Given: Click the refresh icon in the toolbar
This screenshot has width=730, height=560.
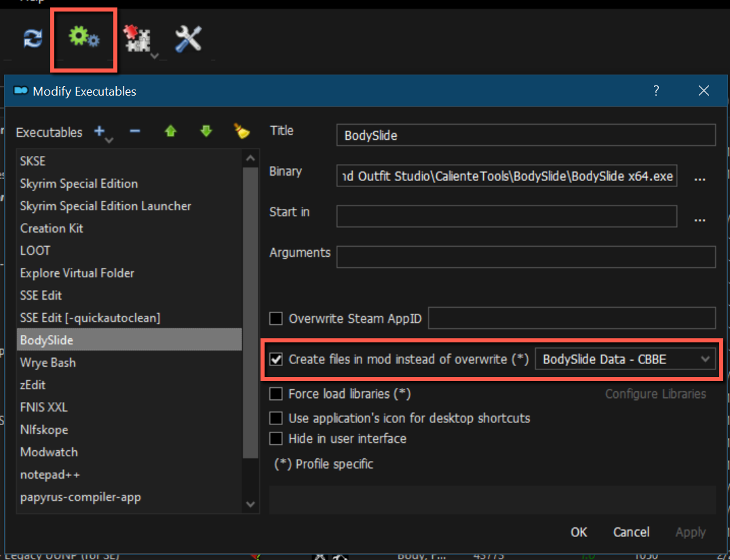Looking at the screenshot, I should click(x=33, y=39).
